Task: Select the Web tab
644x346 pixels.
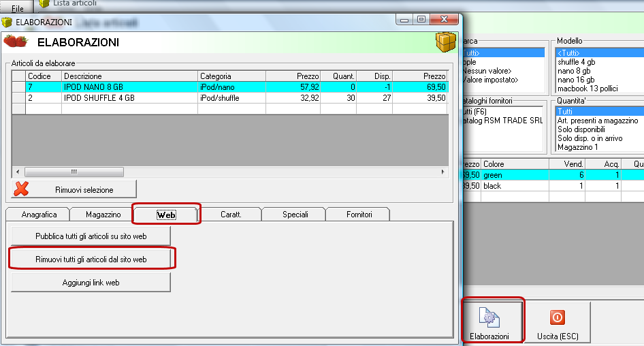Action: pyautogui.click(x=166, y=215)
